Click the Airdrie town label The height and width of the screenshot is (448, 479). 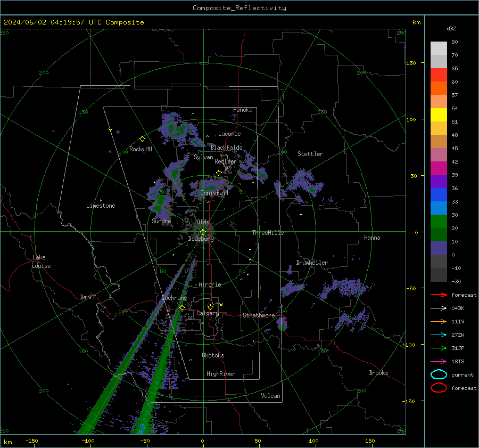(210, 284)
